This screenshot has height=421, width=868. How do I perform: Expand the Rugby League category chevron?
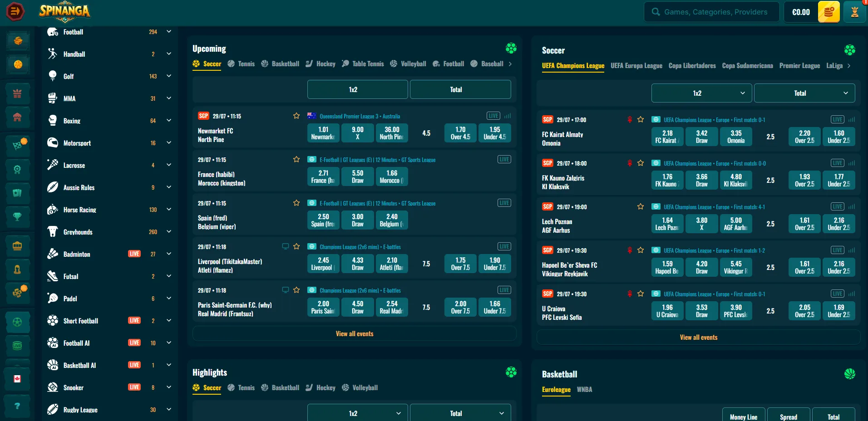pyautogui.click(x=169, y=410)
